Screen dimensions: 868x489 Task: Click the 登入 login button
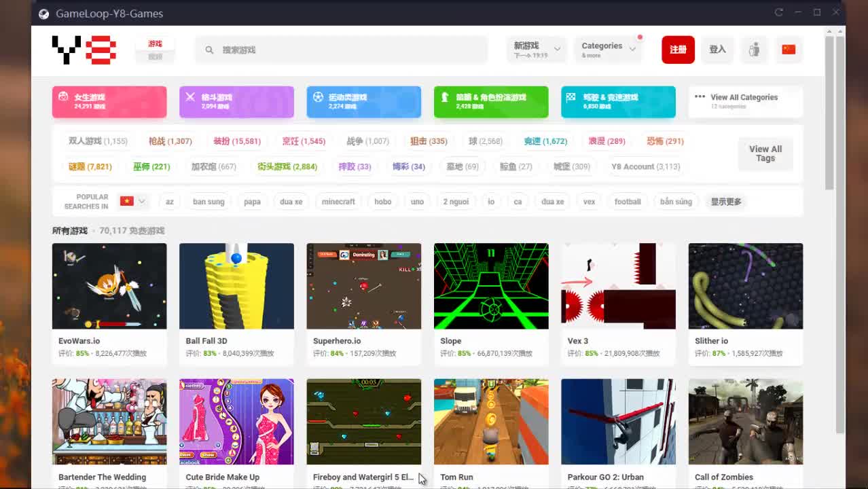pos(717,50)
